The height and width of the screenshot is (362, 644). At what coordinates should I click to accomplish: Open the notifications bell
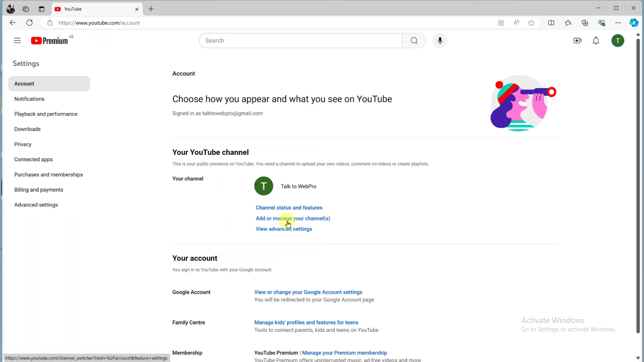point(596,41)
